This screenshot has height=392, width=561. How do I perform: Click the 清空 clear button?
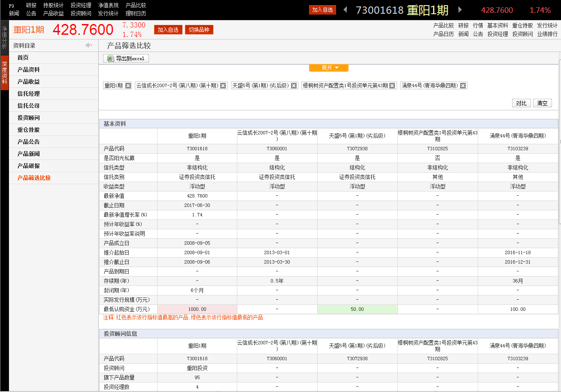point(542,103)
